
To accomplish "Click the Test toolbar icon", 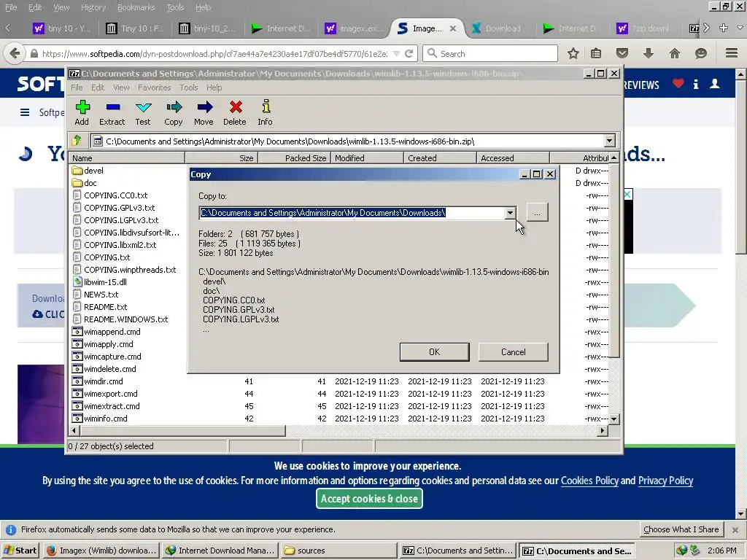I will coord(142,113).
